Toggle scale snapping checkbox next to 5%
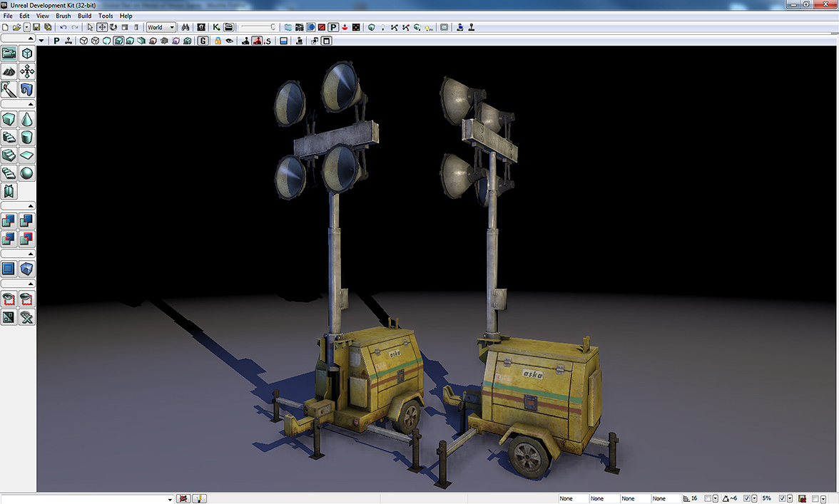This screenshot has width=839, height=504. click(782, 498)
